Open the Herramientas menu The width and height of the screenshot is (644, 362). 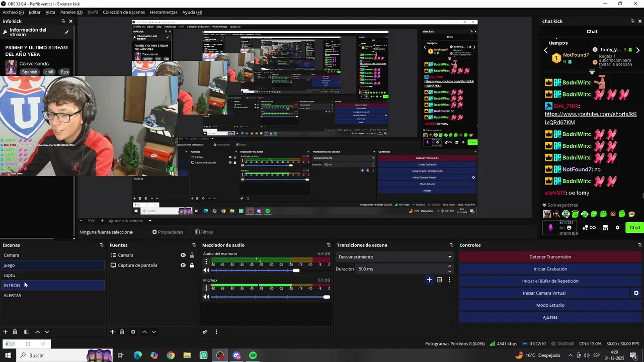pyautogui.click(x=164, y=12)
